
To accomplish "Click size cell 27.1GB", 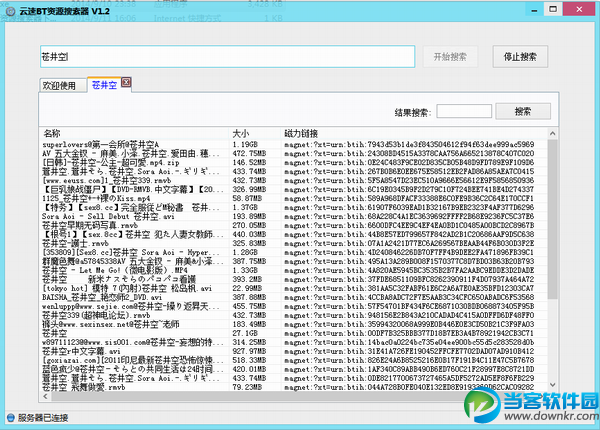I will [x=245, y=333].
